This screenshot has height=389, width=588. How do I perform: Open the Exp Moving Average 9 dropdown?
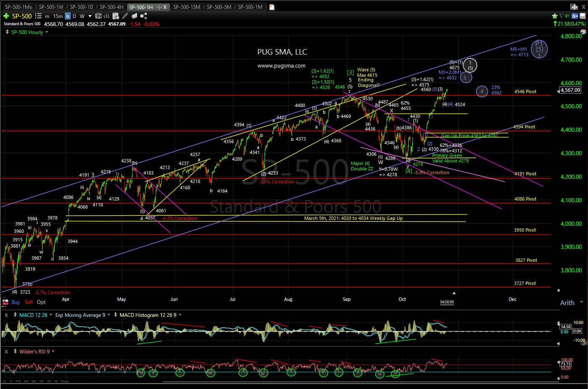109,315
